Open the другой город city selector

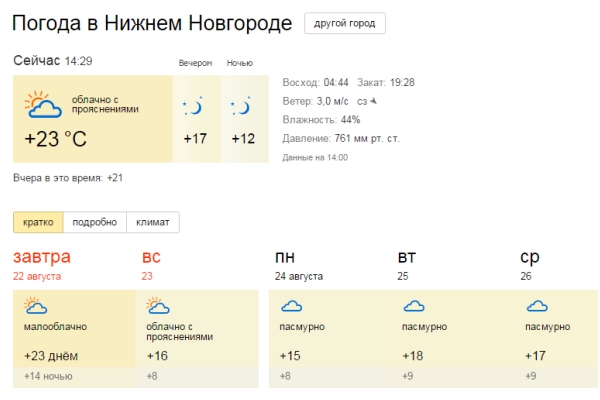(345, 23)
